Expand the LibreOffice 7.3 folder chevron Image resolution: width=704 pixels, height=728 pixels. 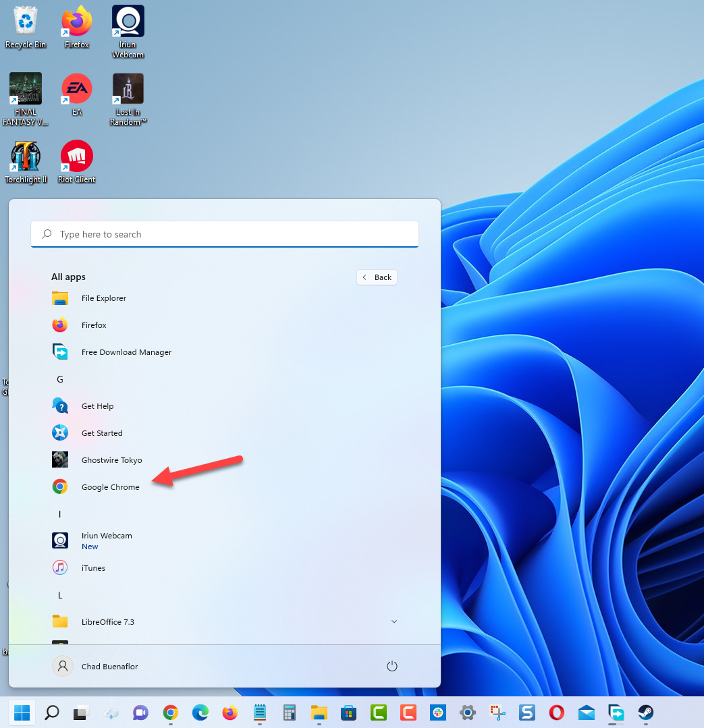pos(394,621)
